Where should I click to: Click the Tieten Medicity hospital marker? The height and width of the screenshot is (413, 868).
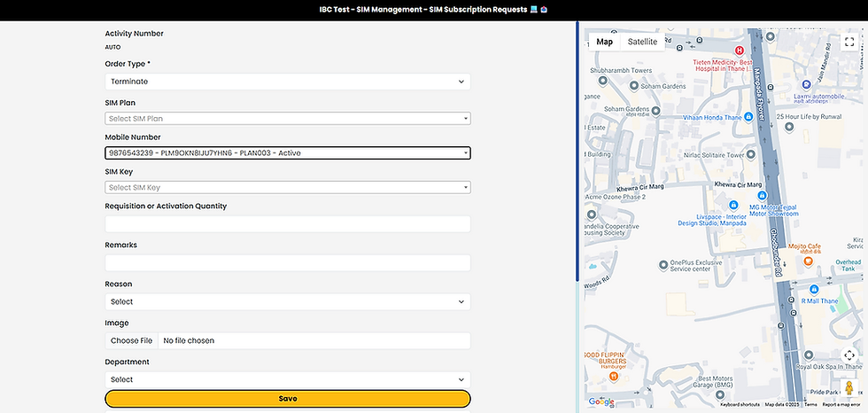pyautogui.click(x=739, y=51)
